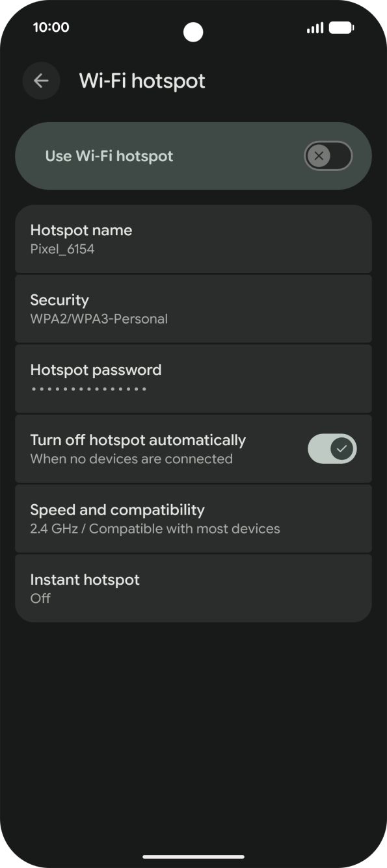387x868 pixels.
Task: Tap the hidden password dots field
Action: [x=87, y=389]
